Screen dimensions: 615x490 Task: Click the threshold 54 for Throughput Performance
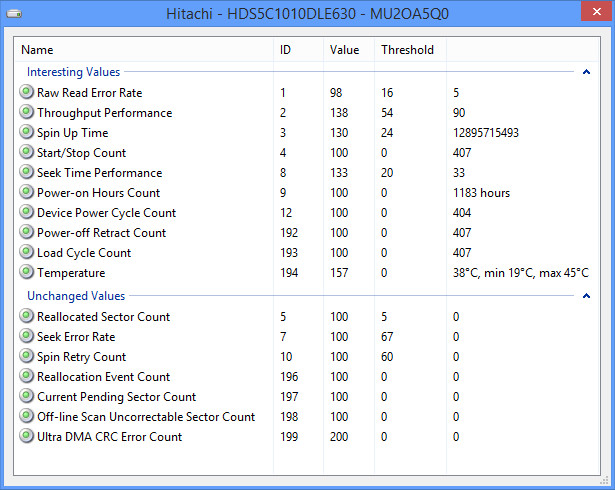pyautogui.click(x=387, y=113)
